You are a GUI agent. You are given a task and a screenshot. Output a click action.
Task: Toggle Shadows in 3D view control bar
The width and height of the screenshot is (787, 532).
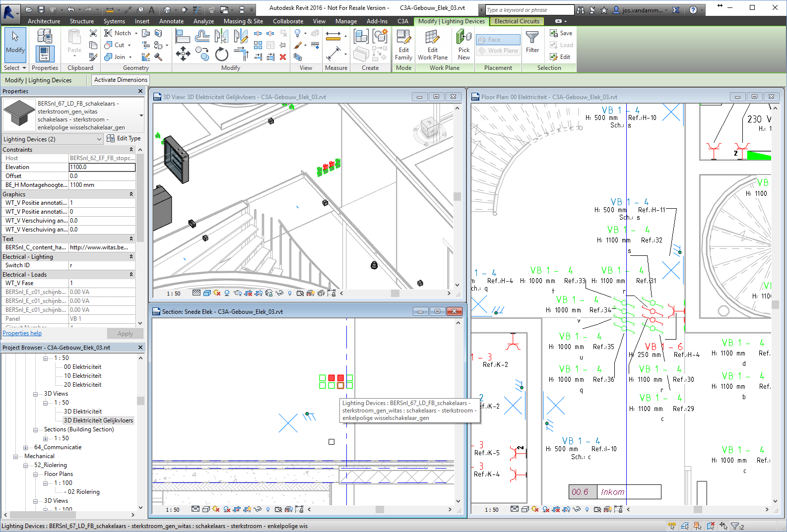(227, 293)
